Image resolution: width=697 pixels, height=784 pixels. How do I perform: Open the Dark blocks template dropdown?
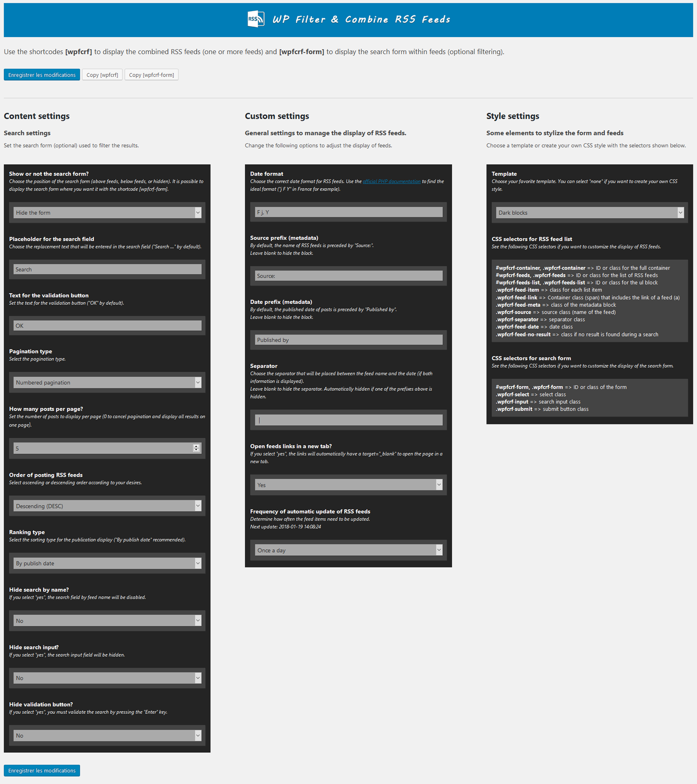(x=590, y=212)
